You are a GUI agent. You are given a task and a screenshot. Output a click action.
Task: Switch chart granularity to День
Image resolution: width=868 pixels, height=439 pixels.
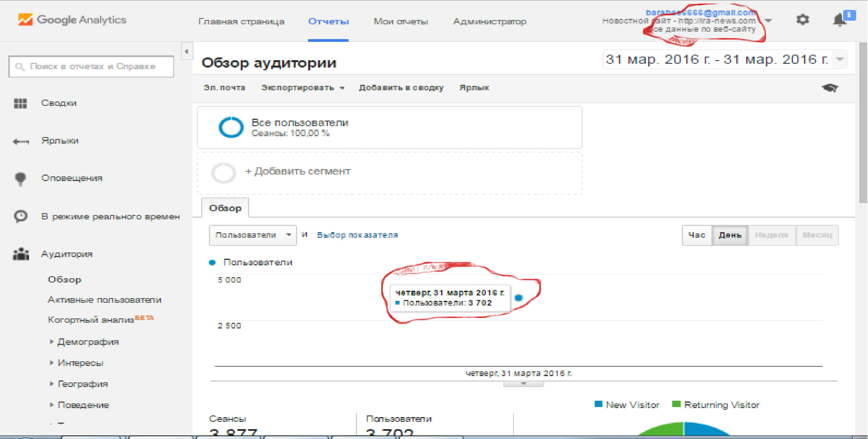(x=730, y=235)
